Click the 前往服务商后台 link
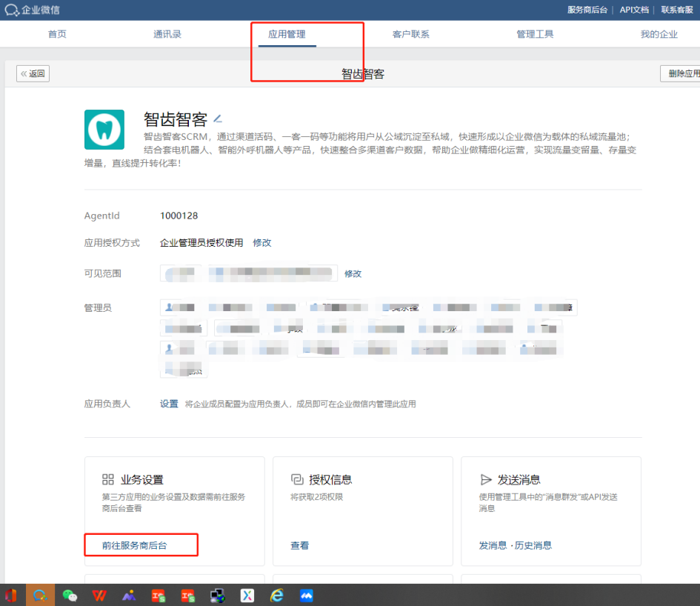This screenshot has width=700, height=606. [x=134, y=545]
